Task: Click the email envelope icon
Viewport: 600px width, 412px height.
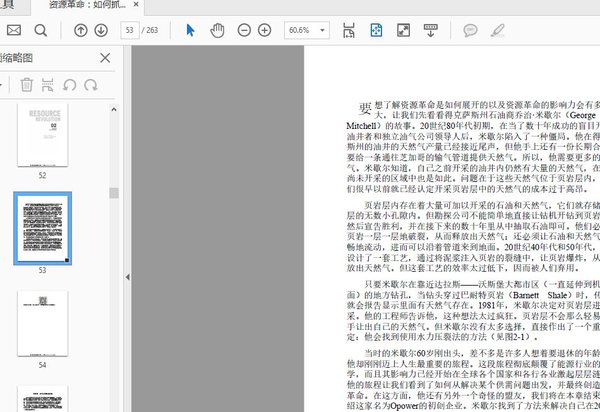Action: [14, 30]
